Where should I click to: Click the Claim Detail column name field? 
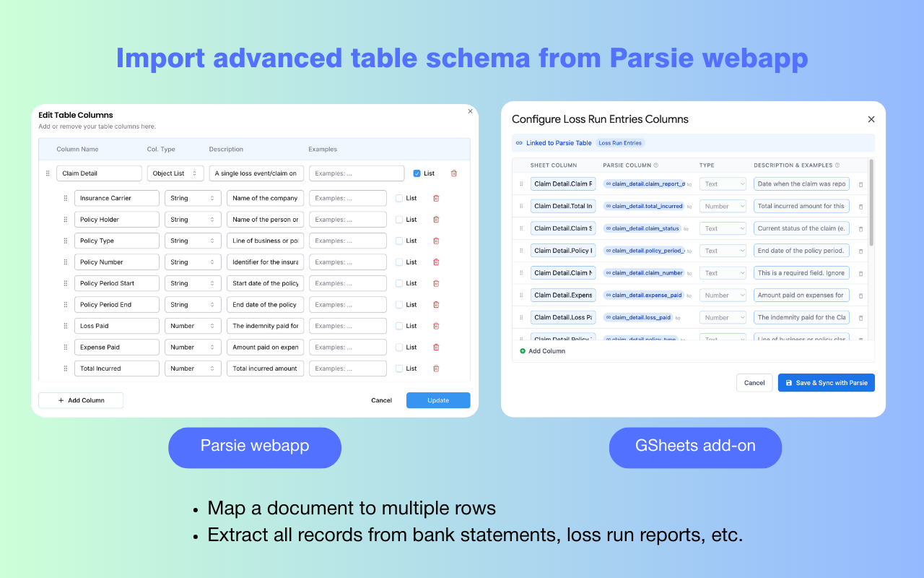click(100, 173)
